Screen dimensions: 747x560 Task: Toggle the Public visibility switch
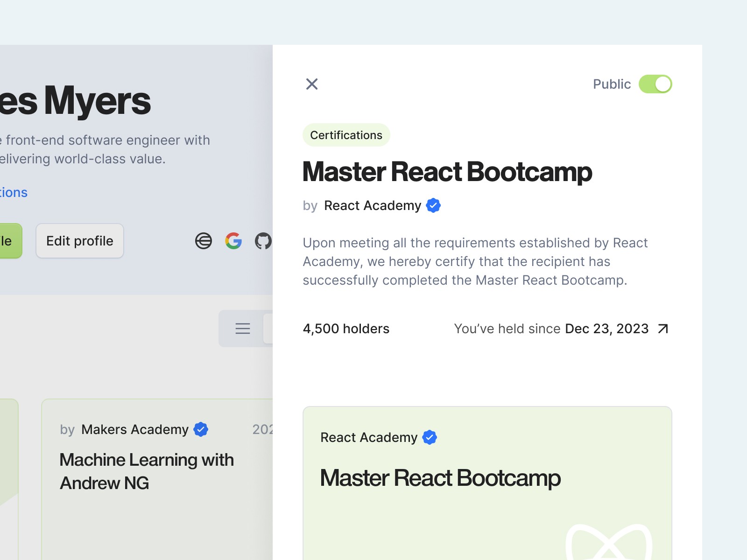coord(655,84)
